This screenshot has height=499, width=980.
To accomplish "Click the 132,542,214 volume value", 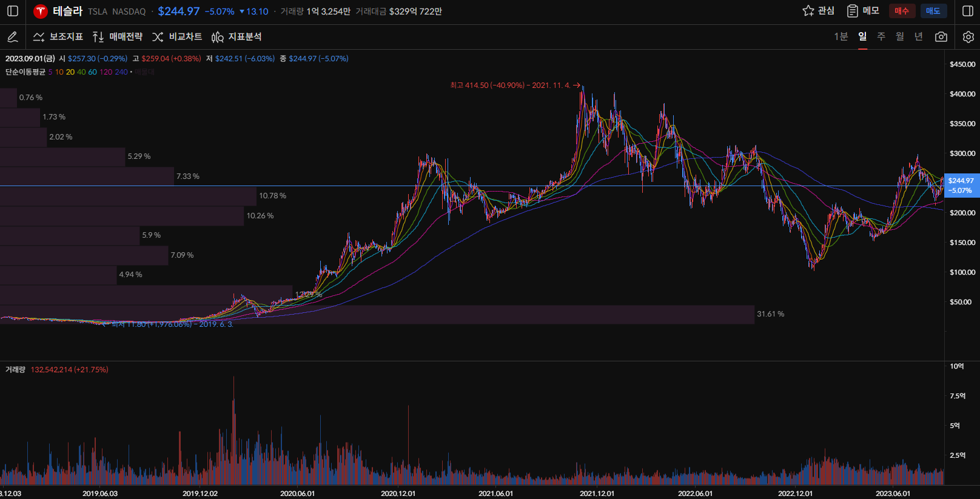I will [x=69, y=370].
